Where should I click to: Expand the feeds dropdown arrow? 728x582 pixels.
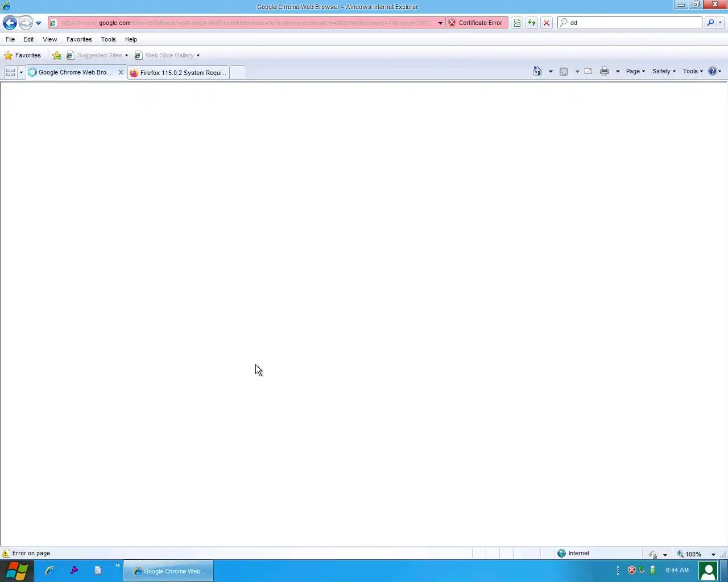click(x=577, y=72)
